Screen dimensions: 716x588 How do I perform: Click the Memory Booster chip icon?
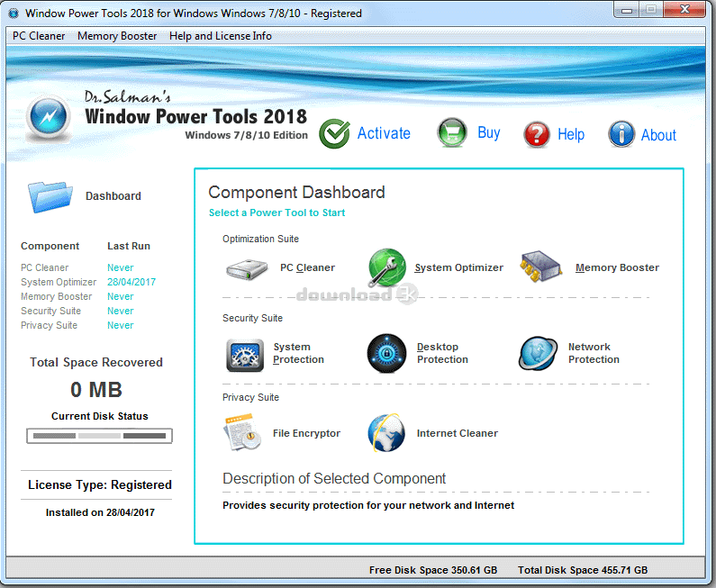(x=540, y=267)
